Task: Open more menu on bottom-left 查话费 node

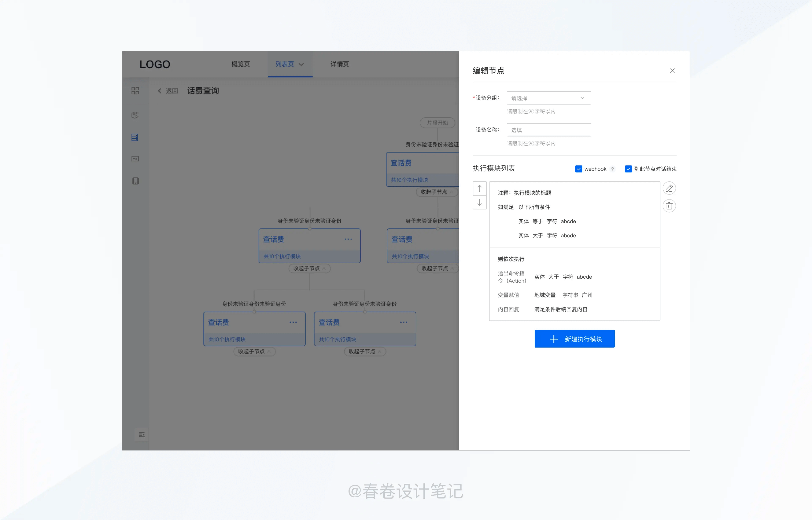Action: [x=293, y=322]
